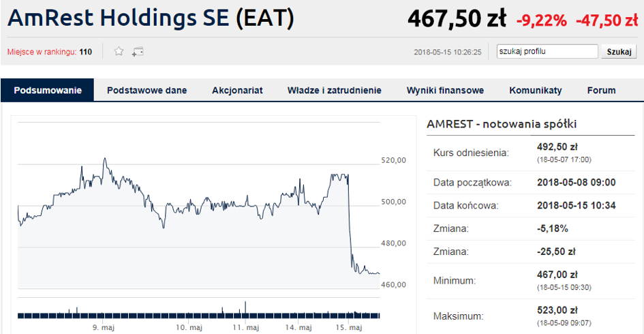View the Wyniki finansowe tab
Screen dimensions: 644x334
(x=445, y=90)
